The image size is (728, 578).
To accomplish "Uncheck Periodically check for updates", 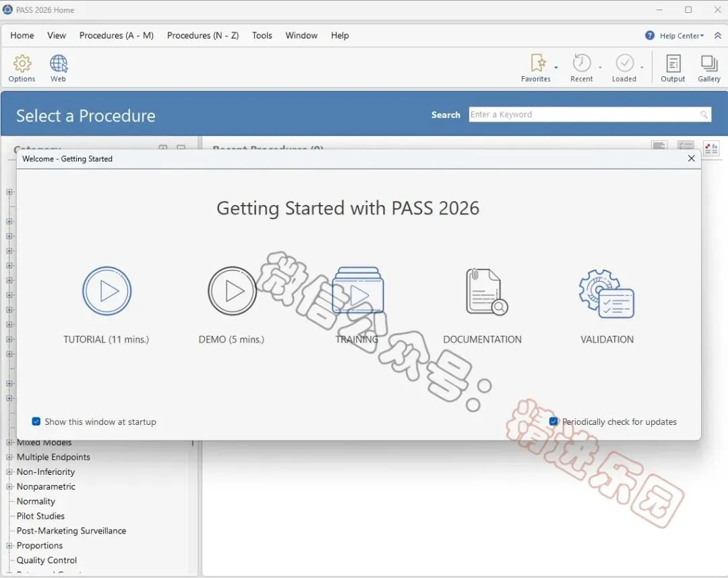I will pos(553,422).
